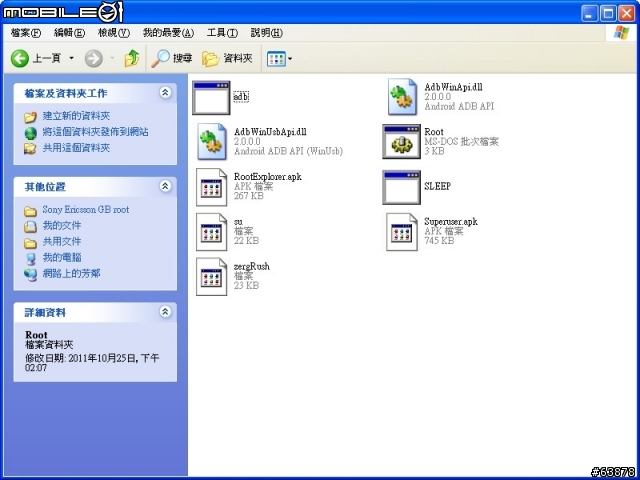Open the 網路上的芳鄰 link
The width and height of the screenshot is (640, 480).
click(71, 273)
